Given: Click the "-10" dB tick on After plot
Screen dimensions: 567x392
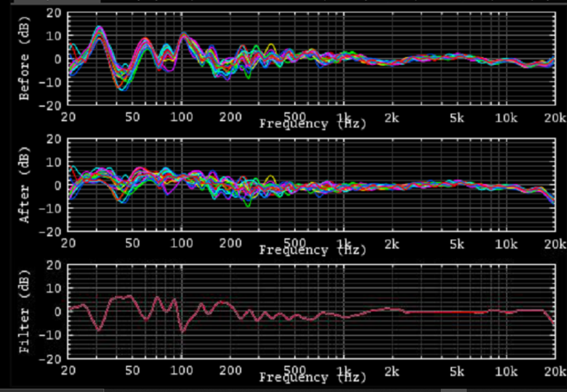Looking at the screenshot, I should click(x=51, y=209).
